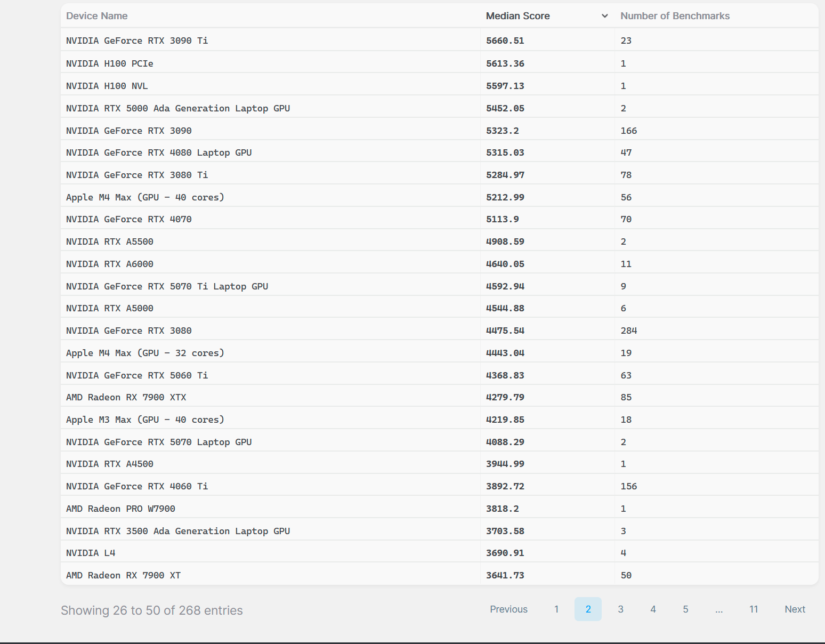This screenshot has width=825, height=644.
Task: Select NVIDIA RTX A6000 device name
Action: point(110,264)
